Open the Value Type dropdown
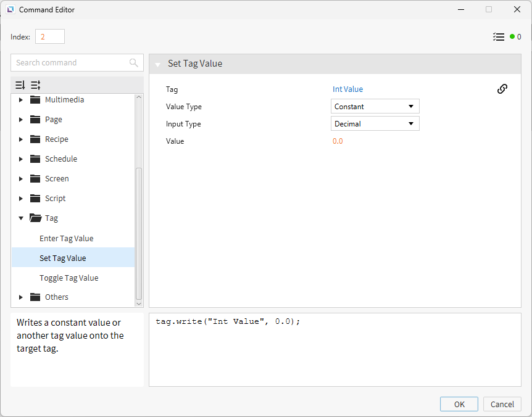The image size is (532, 417). [x=375, y=107]
